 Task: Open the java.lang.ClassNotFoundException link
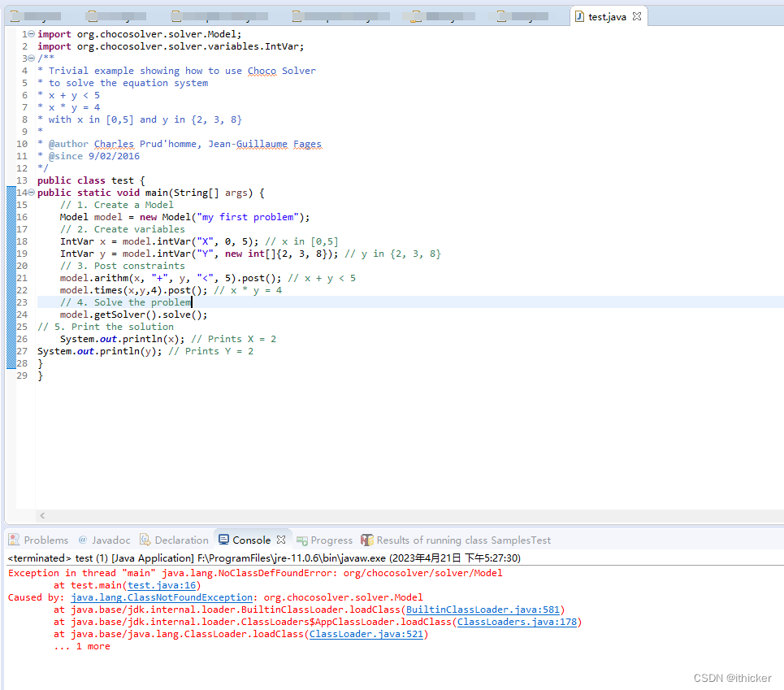162,597
